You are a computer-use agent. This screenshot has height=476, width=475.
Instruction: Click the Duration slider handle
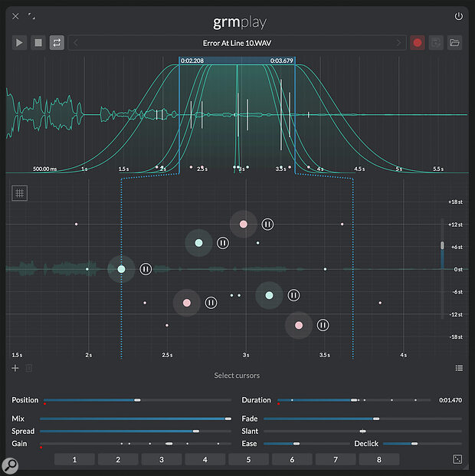pyautogui.click(x=354, y=400)
